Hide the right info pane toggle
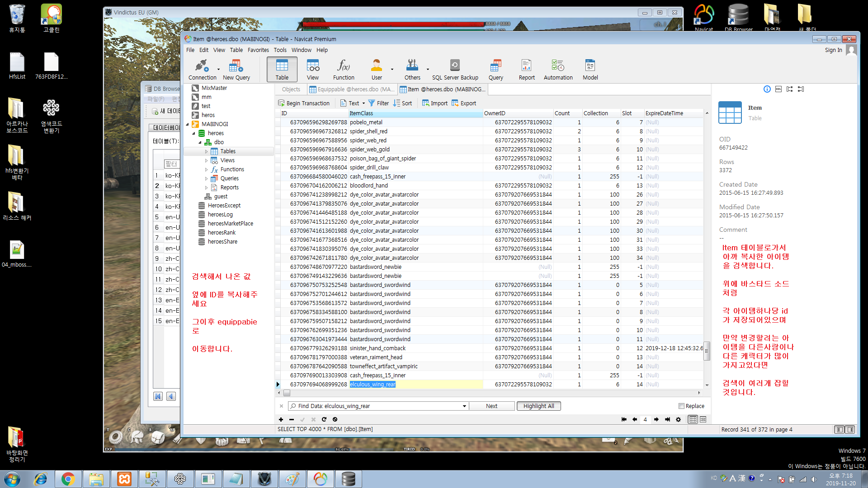 (x=850, y=430)
